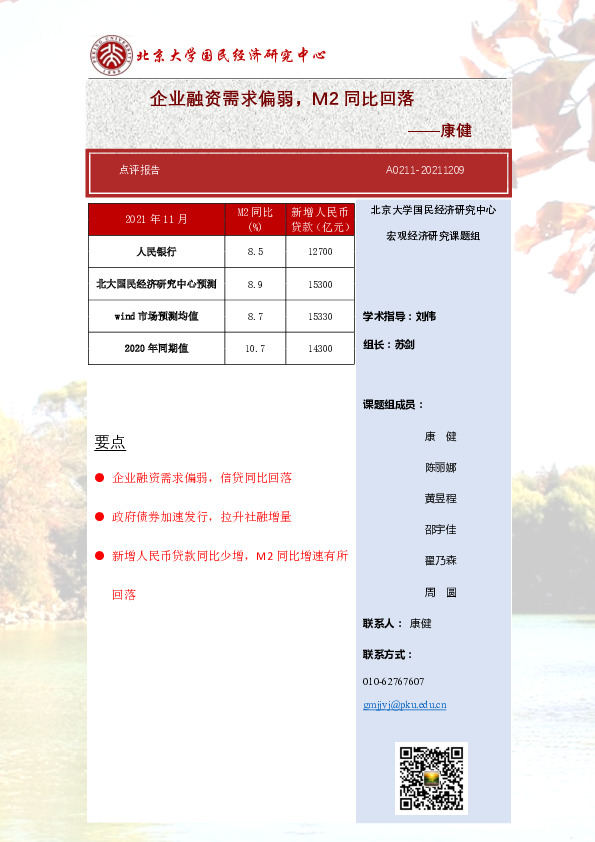The width and height of the screenshot is (595, 842).
Task: Click the 宏观经济研究课题组 line
Action: (433, 236)
